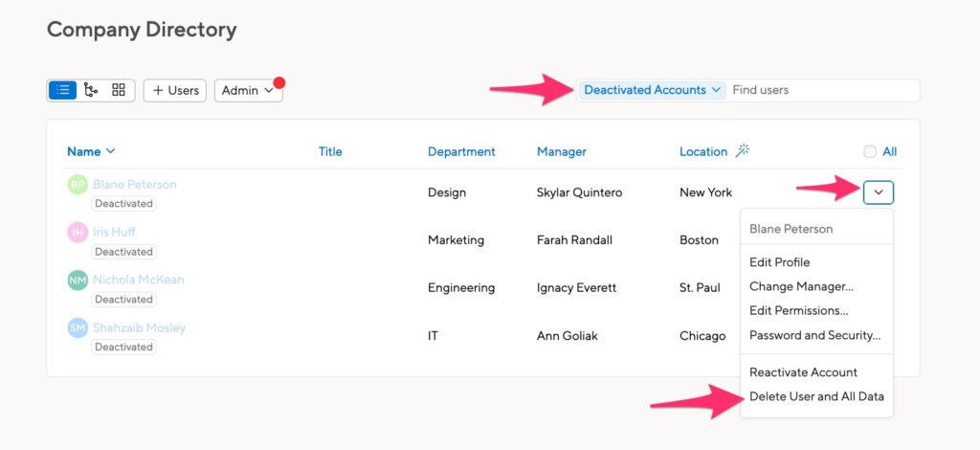Open Nichola McKean's profile link
This screenshot has height=450, width=980.
138,280
